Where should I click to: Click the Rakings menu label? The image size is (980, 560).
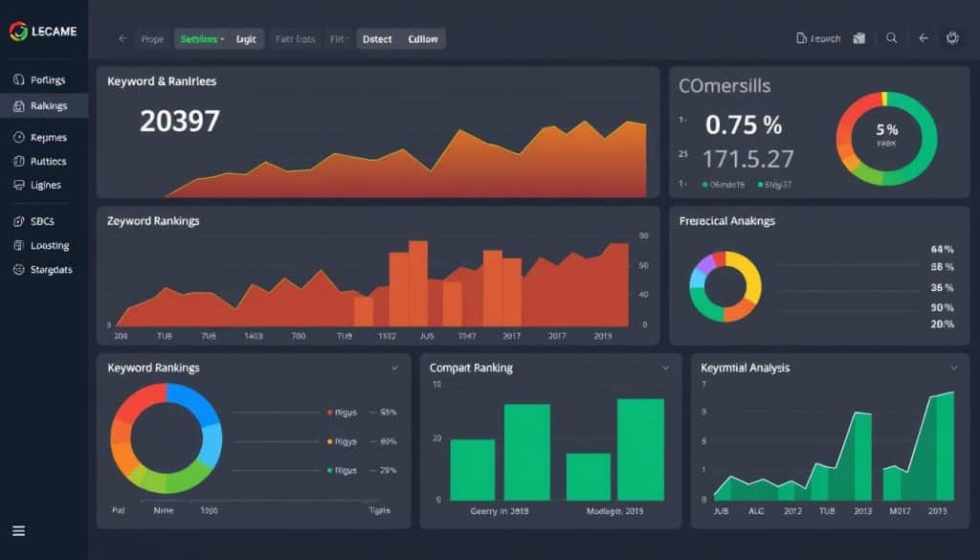49,106
